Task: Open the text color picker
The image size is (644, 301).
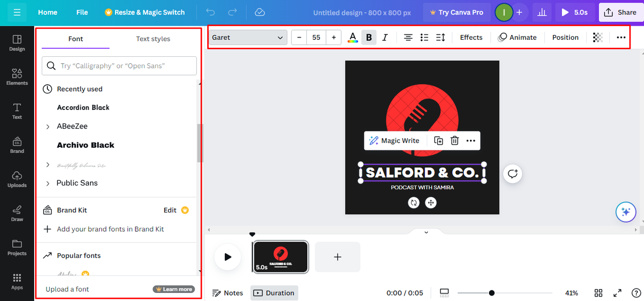Action: coord(353,37)
